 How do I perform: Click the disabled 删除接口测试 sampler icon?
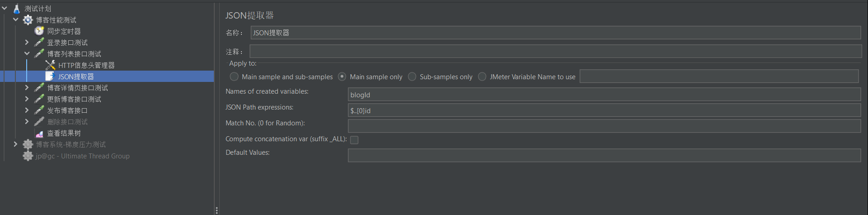pyautogui.click(x=39, y=122)
